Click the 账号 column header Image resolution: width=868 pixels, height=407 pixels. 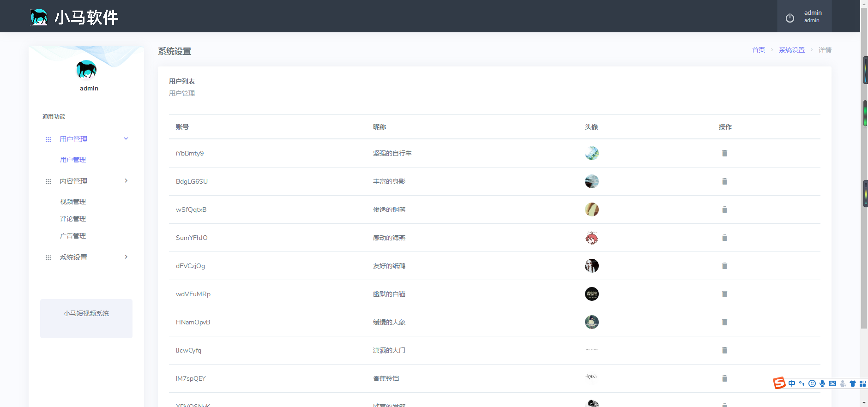coord(182,127)
